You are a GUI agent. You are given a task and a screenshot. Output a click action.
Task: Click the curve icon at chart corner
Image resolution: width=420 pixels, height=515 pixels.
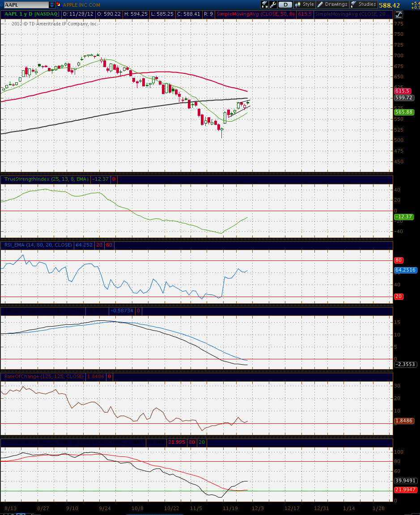(399, 14)
